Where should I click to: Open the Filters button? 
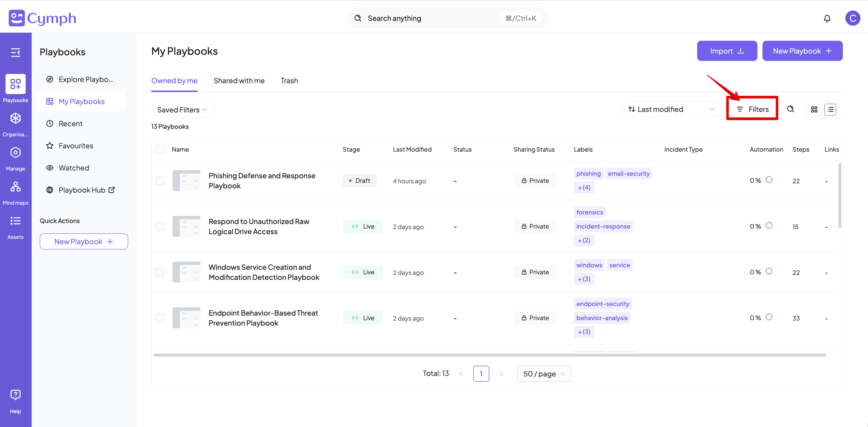click(x=752, y=109)
